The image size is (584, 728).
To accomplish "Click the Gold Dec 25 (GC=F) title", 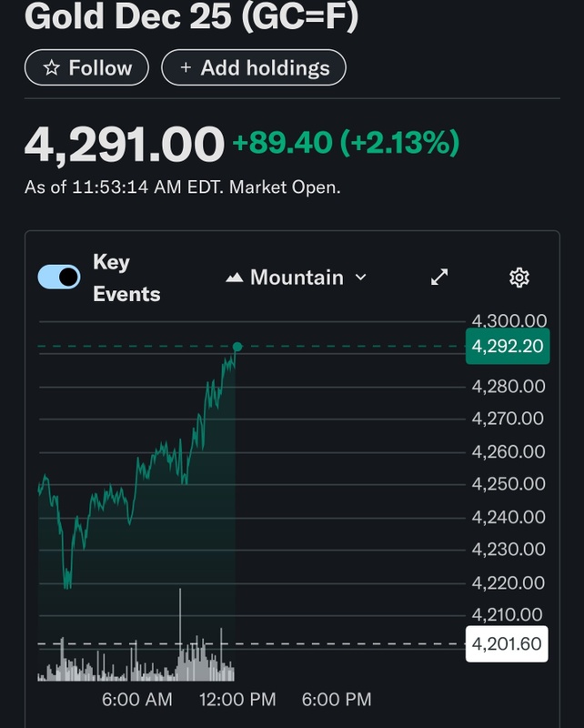I will pyautogui.click(x=192, y=17).
